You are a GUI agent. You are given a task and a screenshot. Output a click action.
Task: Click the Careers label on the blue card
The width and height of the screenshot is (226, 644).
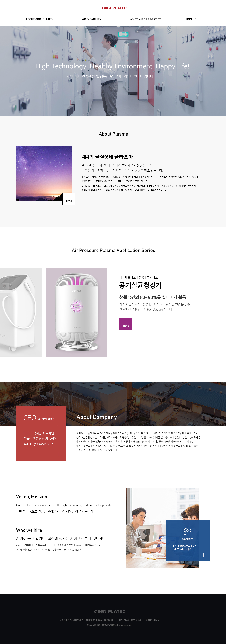point(188,539)
